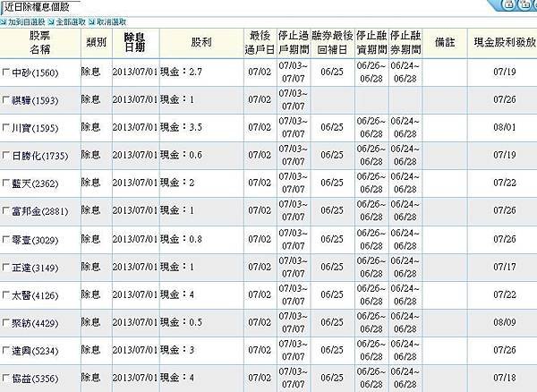This screenshot has height=392, width=537.
Task: Open stock name 中砂(1560)
Action: (x=35, y=72)
